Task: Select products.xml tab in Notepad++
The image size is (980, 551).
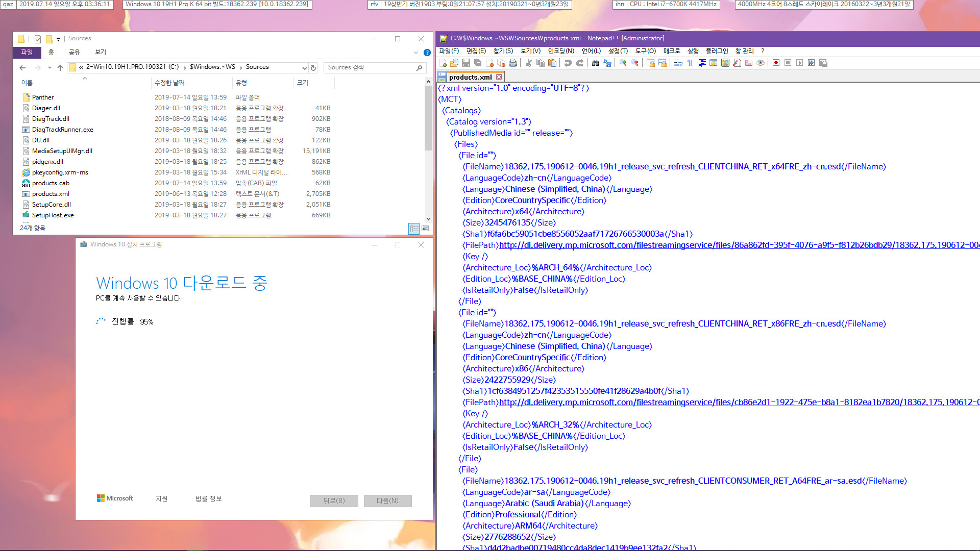Action: pos(470,77)
